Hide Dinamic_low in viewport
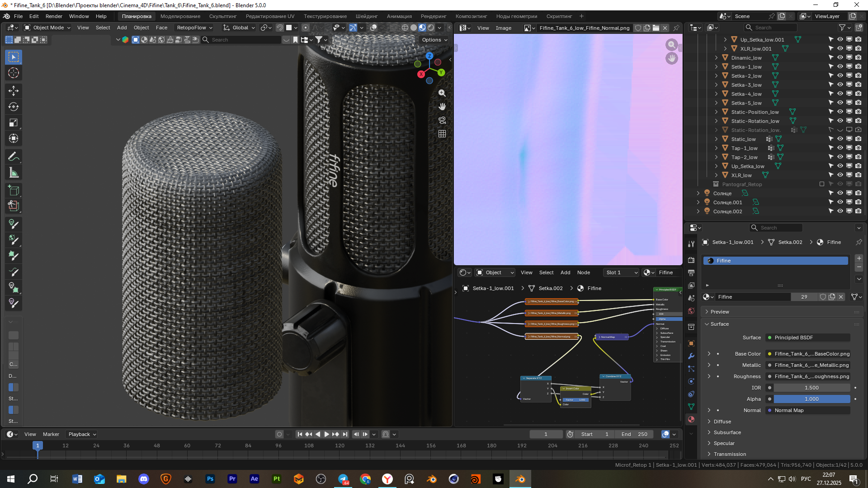The height and width of the screenshot is (488, 868). pos(840,58)
